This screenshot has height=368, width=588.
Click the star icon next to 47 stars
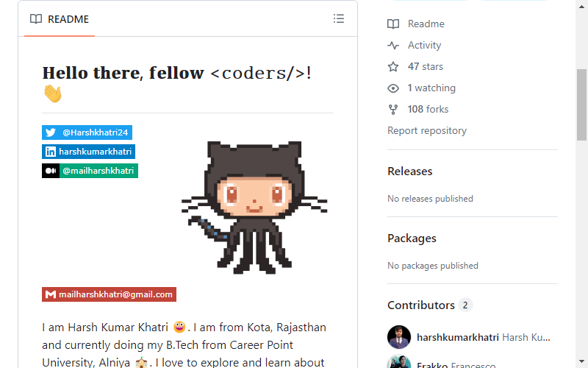pyautogui.click(x=393, y=67)
